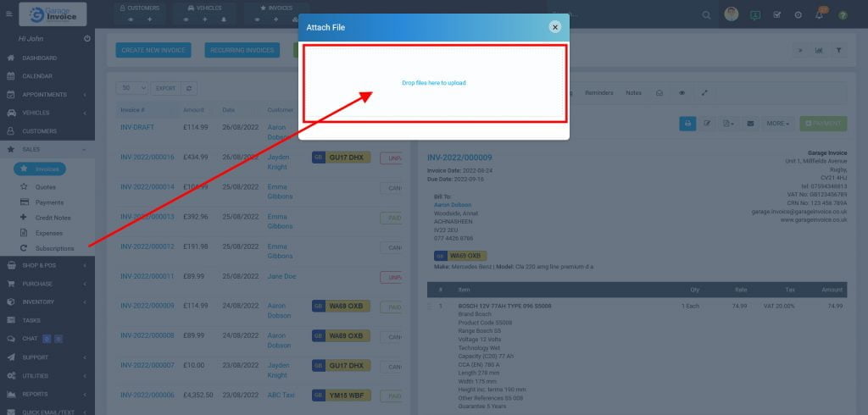Click the logout power icon beside Hi John
This screenshot has height=415, width=868.
[x=87, y=39]
